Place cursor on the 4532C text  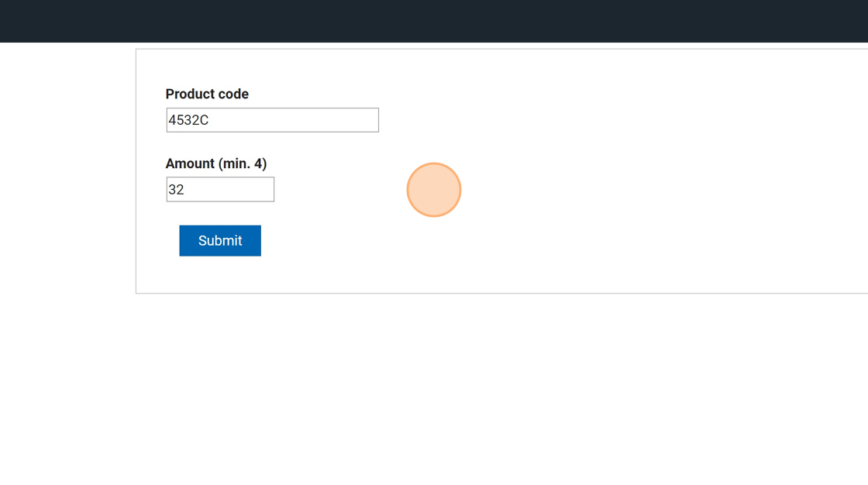coord(189,120)
